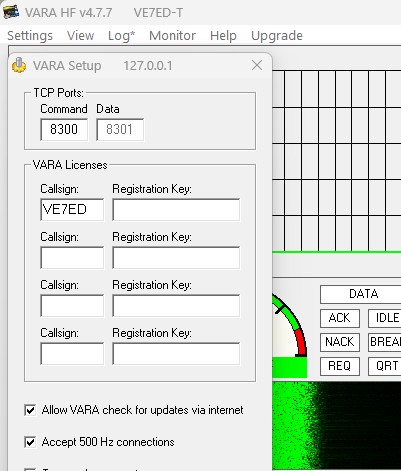
Task: Click the TCP Ports group label
Action: click(x=59, y=93)
